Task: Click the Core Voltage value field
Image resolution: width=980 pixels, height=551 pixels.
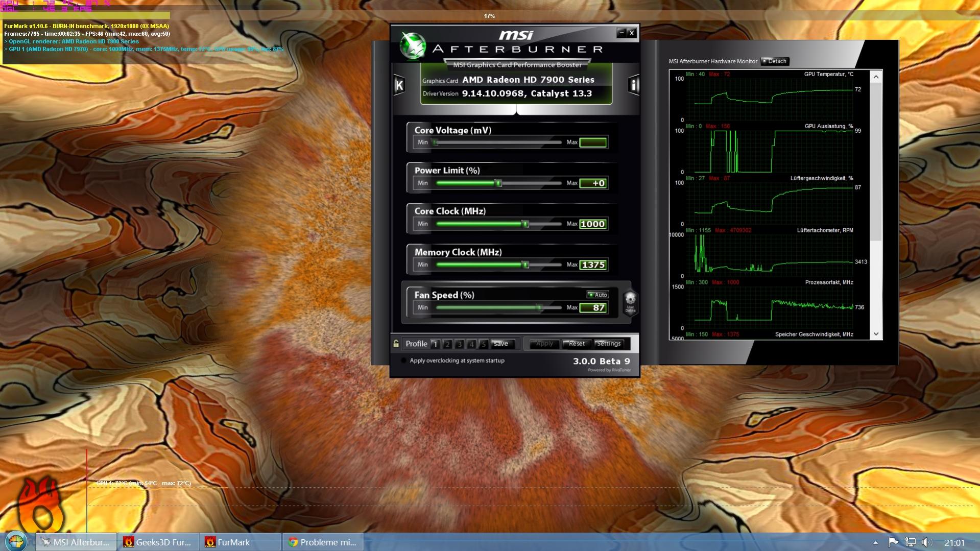Action: pos(593,142)
